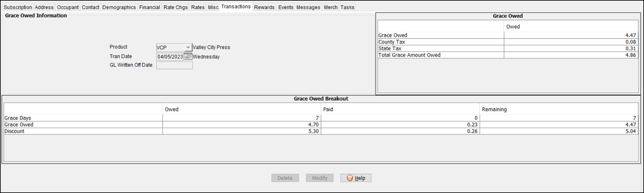644x193 pixels.
Task: Expand the Product dropdown arrow
Action: 188,47
